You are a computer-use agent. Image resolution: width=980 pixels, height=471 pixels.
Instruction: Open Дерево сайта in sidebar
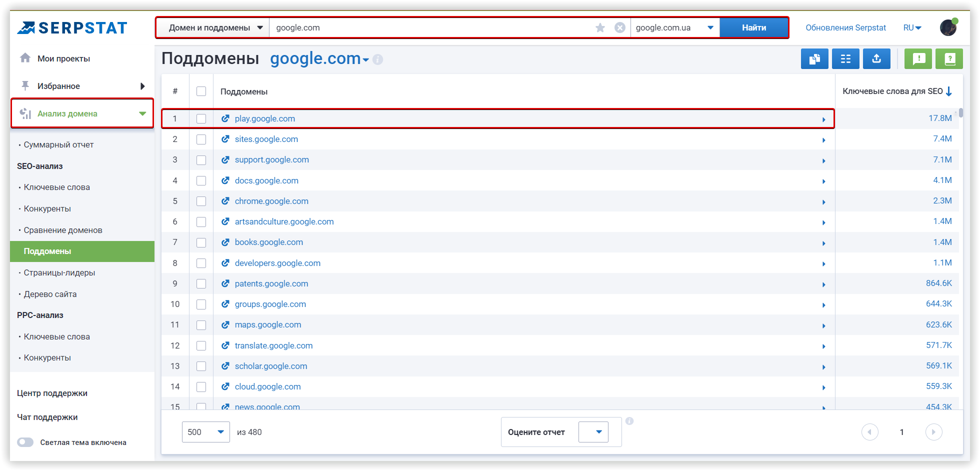click(x=50, y=294)
